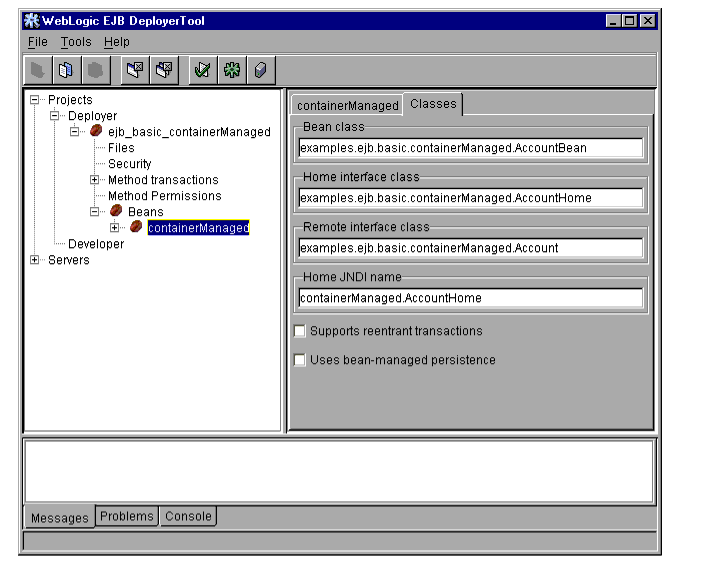Select the Deployer tree item label
Image resolution: width=713 pixels, height=561 pixels.
coord(92,115)
